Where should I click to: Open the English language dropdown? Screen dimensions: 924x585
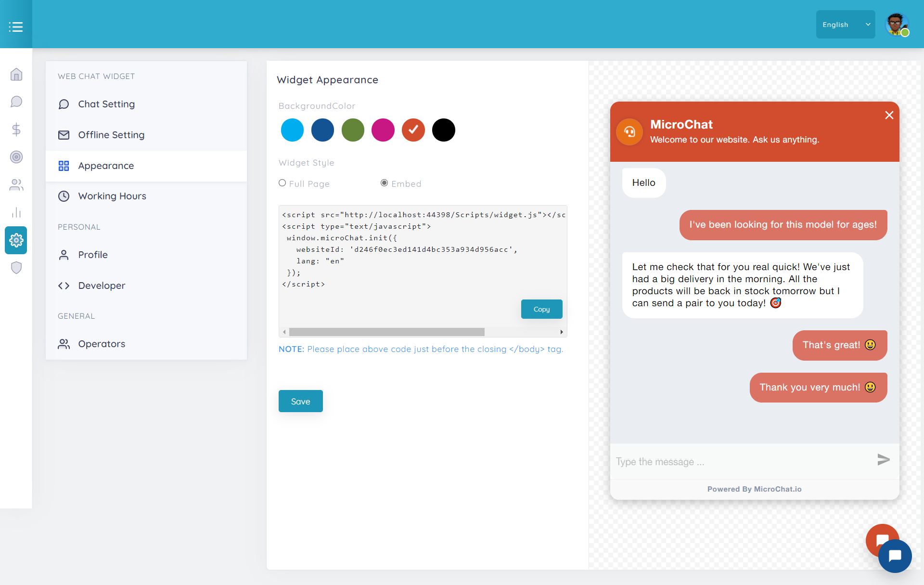[x=845, y=24]
